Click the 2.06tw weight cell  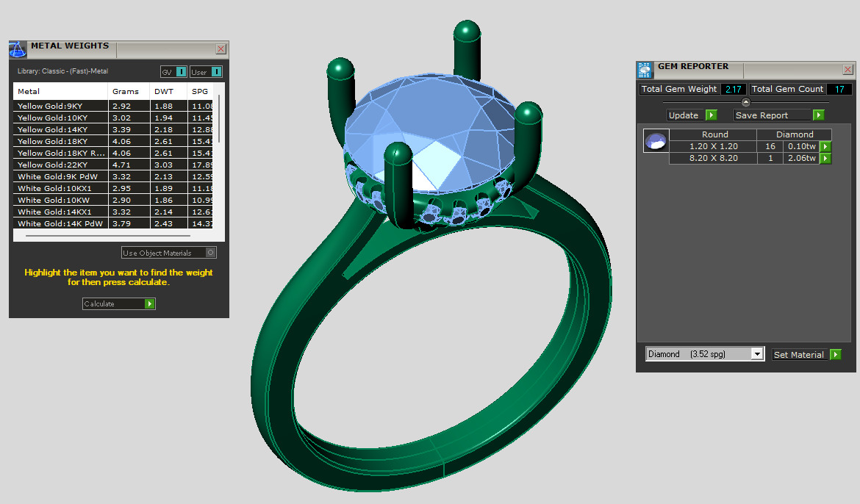801,158
